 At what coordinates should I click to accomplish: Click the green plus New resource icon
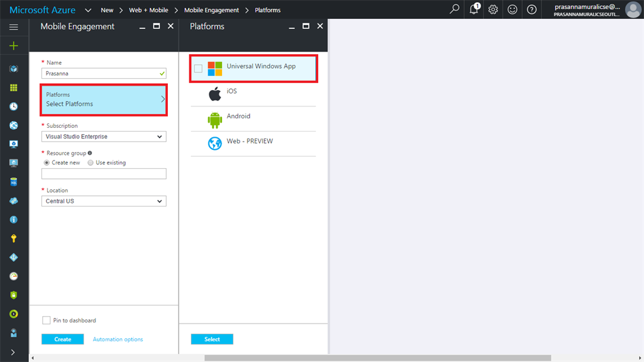(14, 46)
